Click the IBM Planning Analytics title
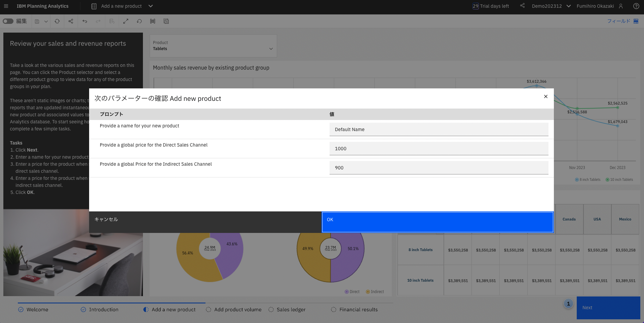The image size is (644, 323). pos(43,6)
